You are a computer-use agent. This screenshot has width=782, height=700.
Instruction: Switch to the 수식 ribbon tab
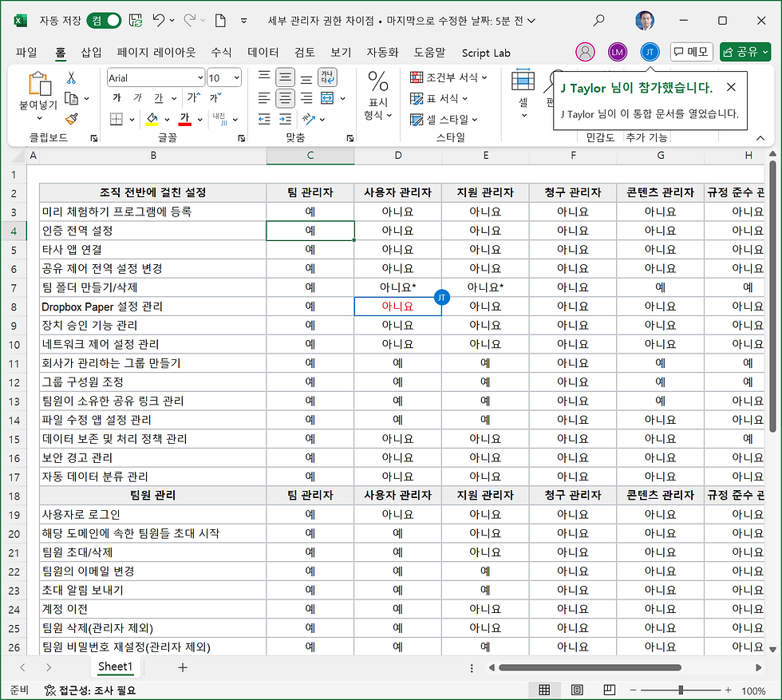click(x=222, y=53)
